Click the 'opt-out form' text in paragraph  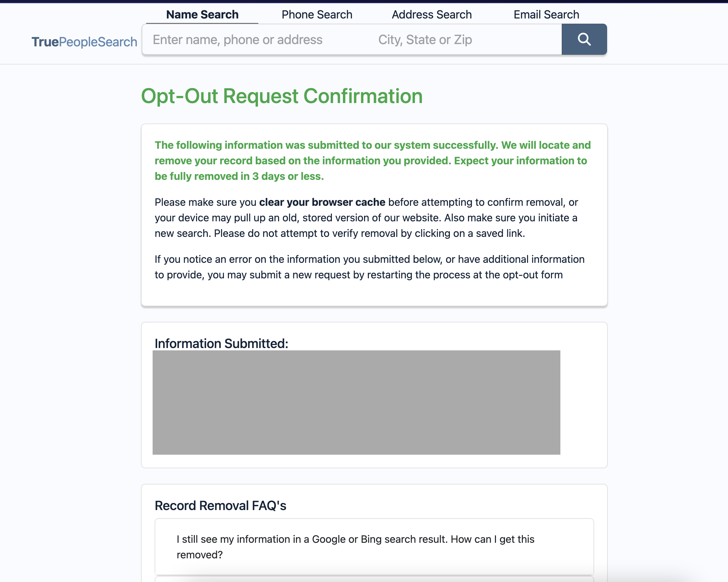pos(532,275)
